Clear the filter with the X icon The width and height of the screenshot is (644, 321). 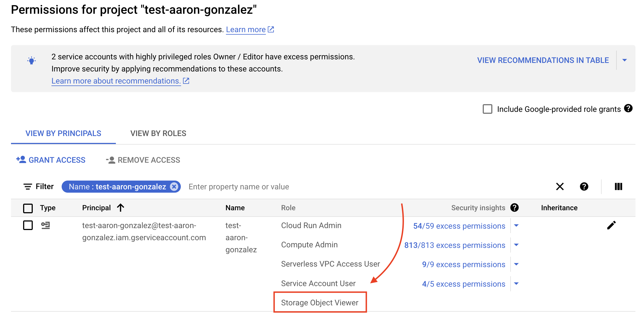click(x=560, y=187)
